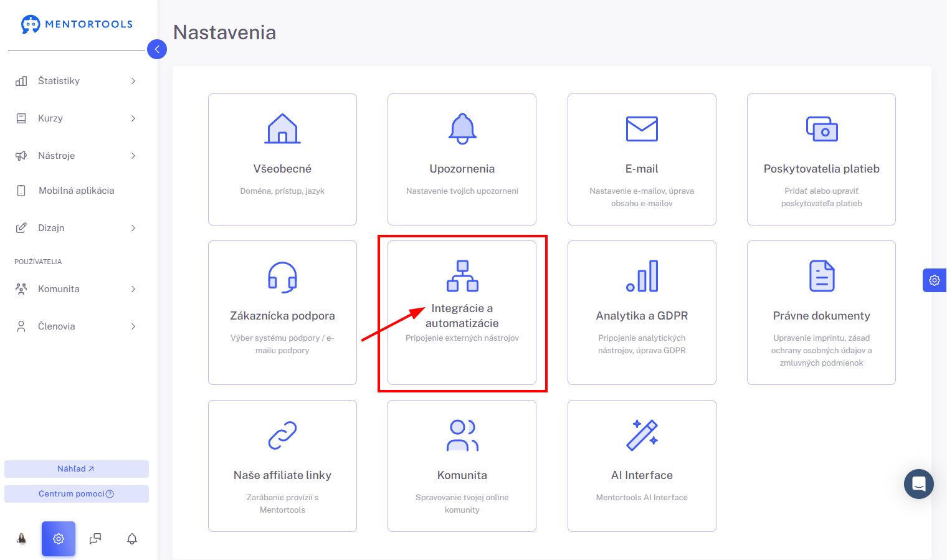The image size is (947, 560).
Task: Click the Upozornenia bell icon
Action: 462,129
